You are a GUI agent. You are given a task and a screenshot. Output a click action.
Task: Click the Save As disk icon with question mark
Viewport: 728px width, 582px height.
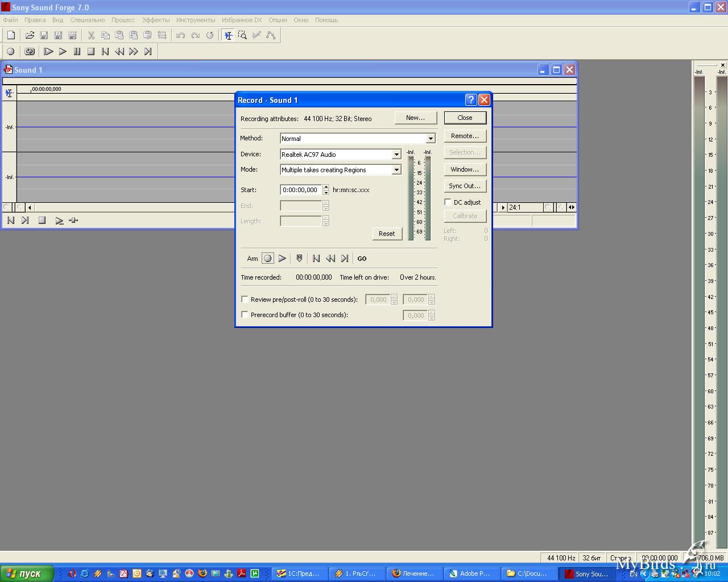(x=58, y=35)
